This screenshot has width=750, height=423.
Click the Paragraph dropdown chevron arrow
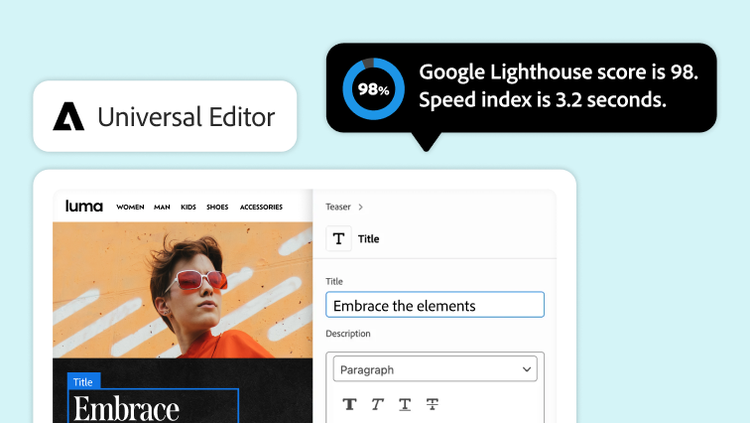pyautogui.click(x=527, y=369)
